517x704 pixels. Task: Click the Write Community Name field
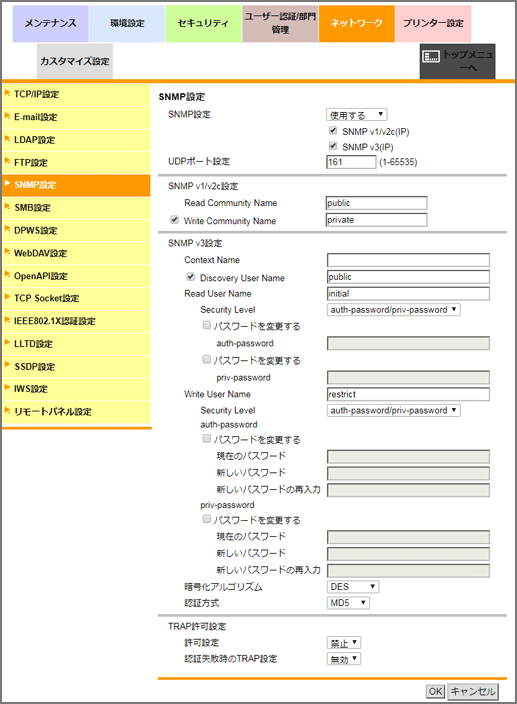click(x=377, y=220)
